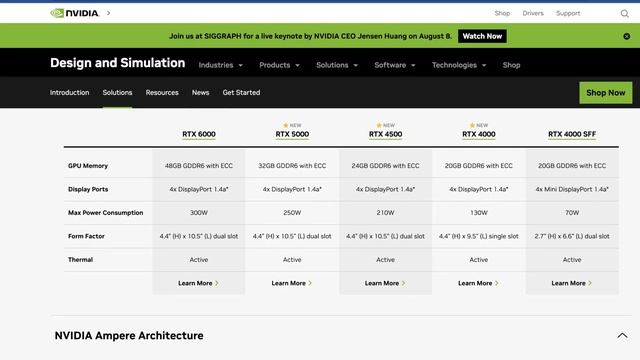
Task: Click the 130W power cell
Action: (x=479, y=213)
